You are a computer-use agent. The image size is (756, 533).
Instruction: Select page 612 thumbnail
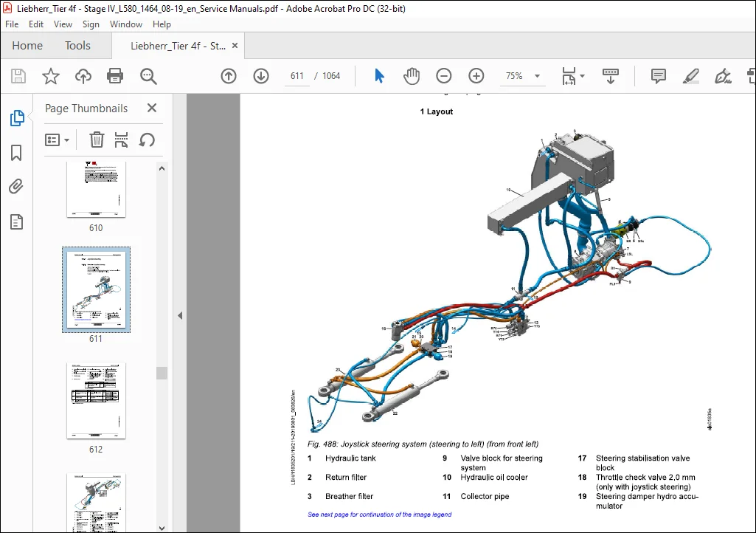point(96,400)
